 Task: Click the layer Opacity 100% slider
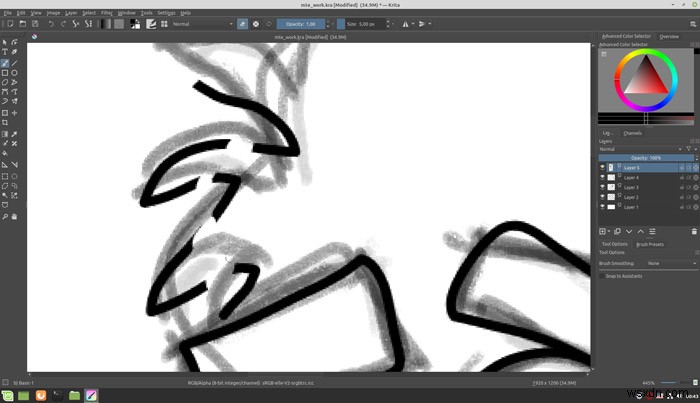[646, 158]
